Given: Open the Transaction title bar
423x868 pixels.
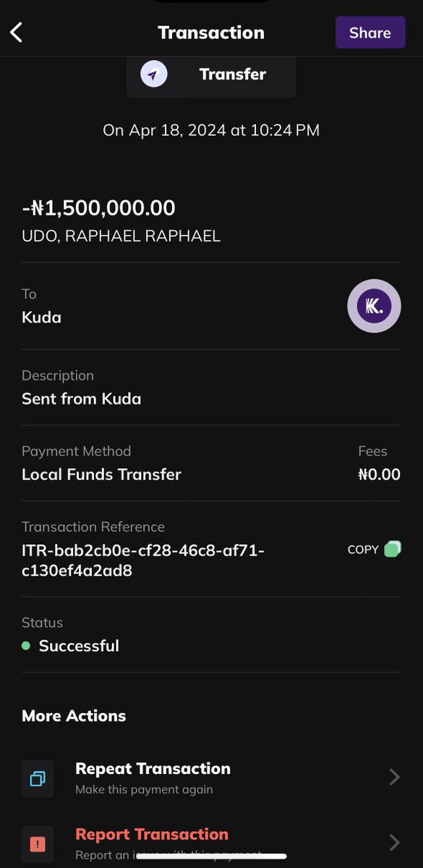Looking at the screenshot, I should tap(210, 32).
